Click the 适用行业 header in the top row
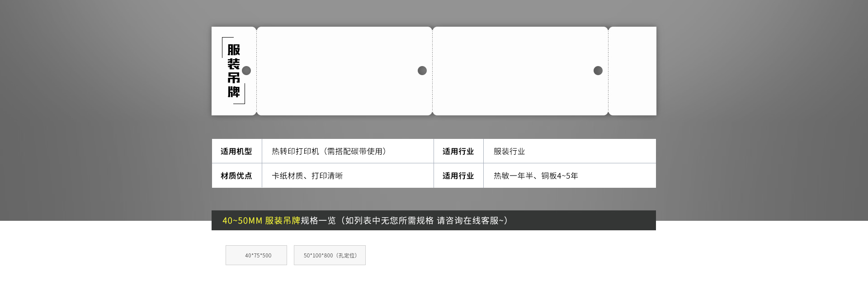This screenshot has height=295, width=868. (458, 151)
